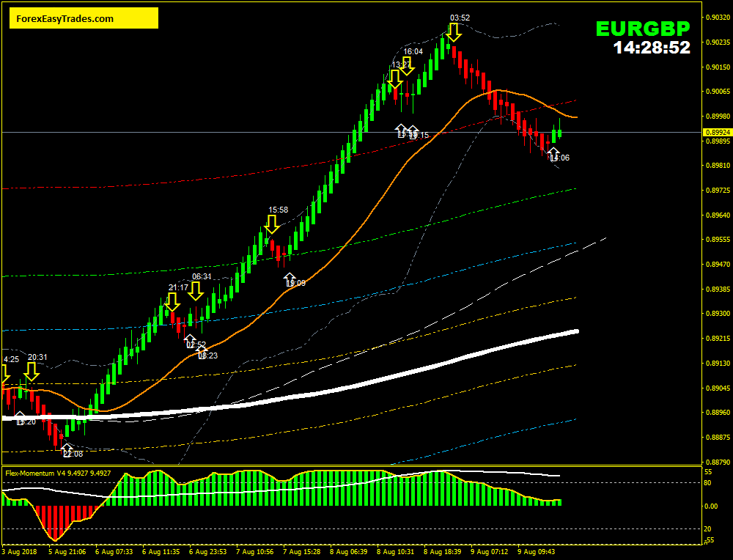
Task: Select the yellow sell arrow marked 16:04
Action: coord(408,65)
